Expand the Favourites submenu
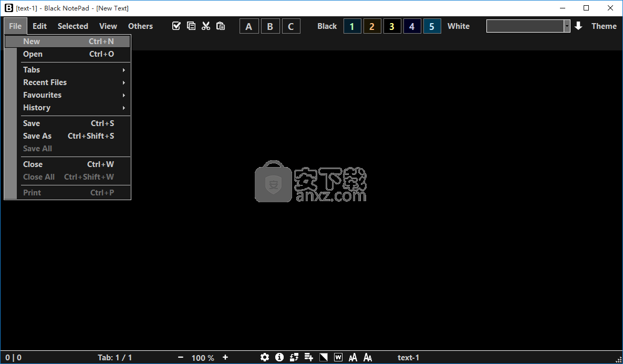Screen dimensions: 623x364 68,95
